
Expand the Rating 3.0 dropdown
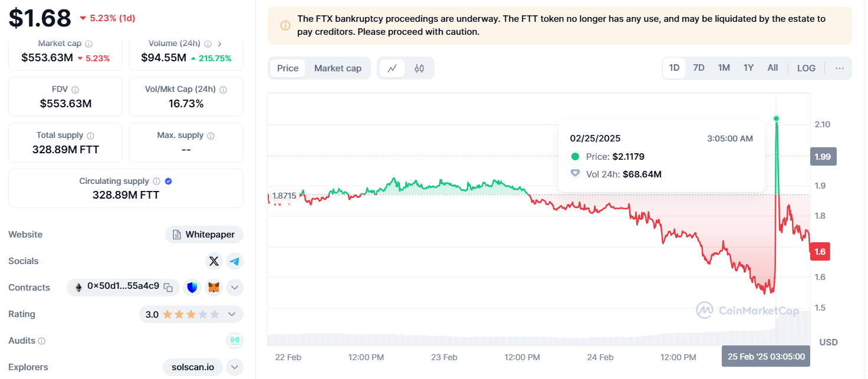pyautogui.click(x=232, y=314)
